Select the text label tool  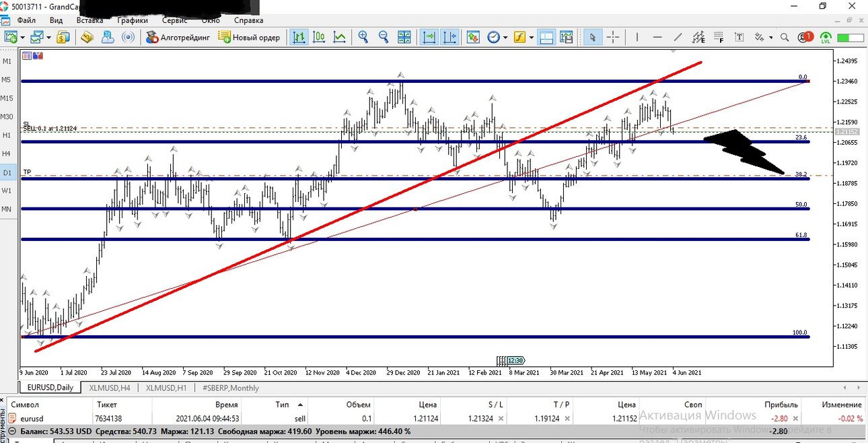tap(739, 37)
